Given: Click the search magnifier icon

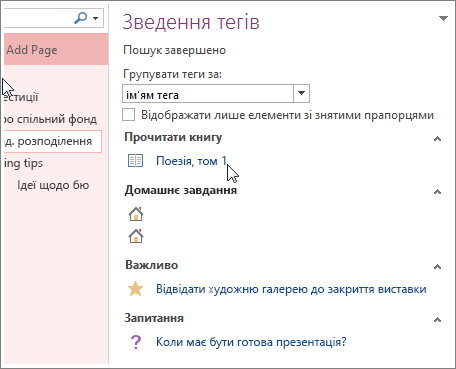Looking at the screenshot, I should coord(80,18).
